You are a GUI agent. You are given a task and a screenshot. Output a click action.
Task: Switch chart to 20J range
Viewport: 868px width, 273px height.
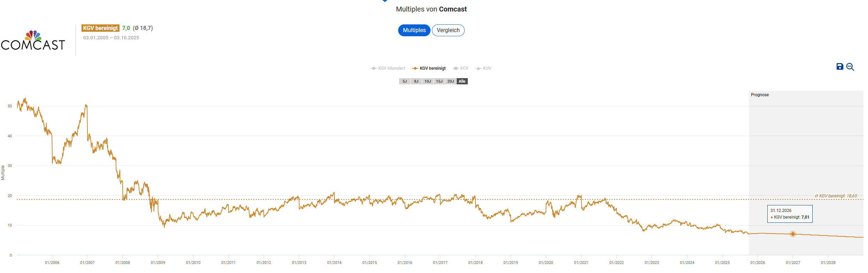coord(450,81)
